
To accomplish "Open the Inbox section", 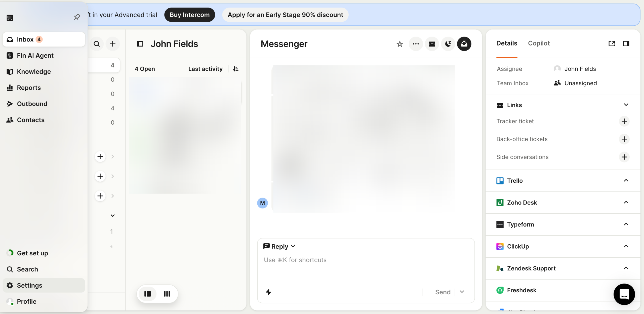I will (x=44, y=39).
